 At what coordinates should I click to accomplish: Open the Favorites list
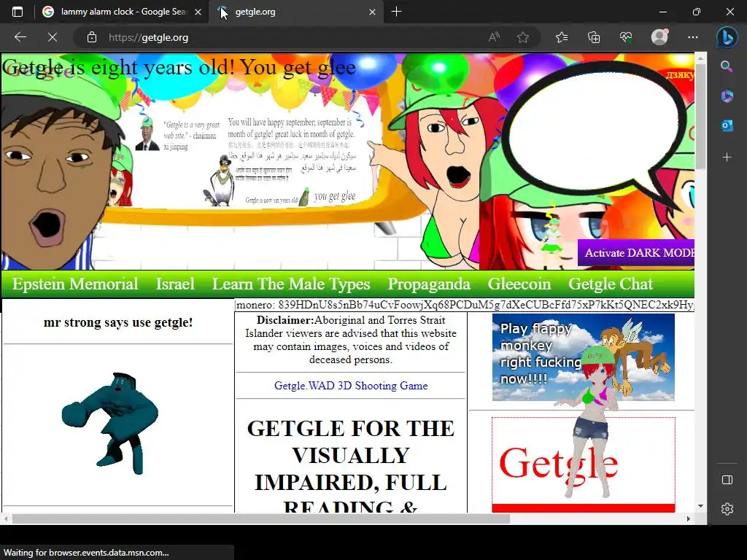coord(562,37)
